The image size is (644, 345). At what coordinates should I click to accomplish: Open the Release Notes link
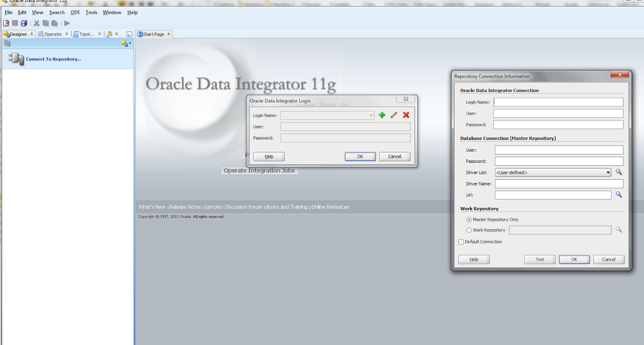185,207
